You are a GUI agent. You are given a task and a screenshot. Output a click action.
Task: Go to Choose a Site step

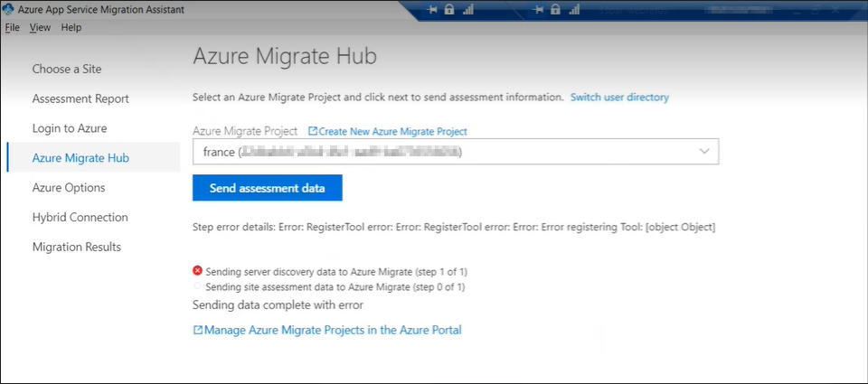(67, 69)
